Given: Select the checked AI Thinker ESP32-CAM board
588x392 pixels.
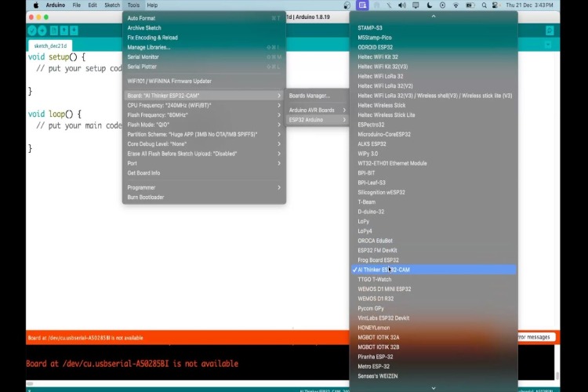Looking at the screenshot, I should [x=434, y=270].
